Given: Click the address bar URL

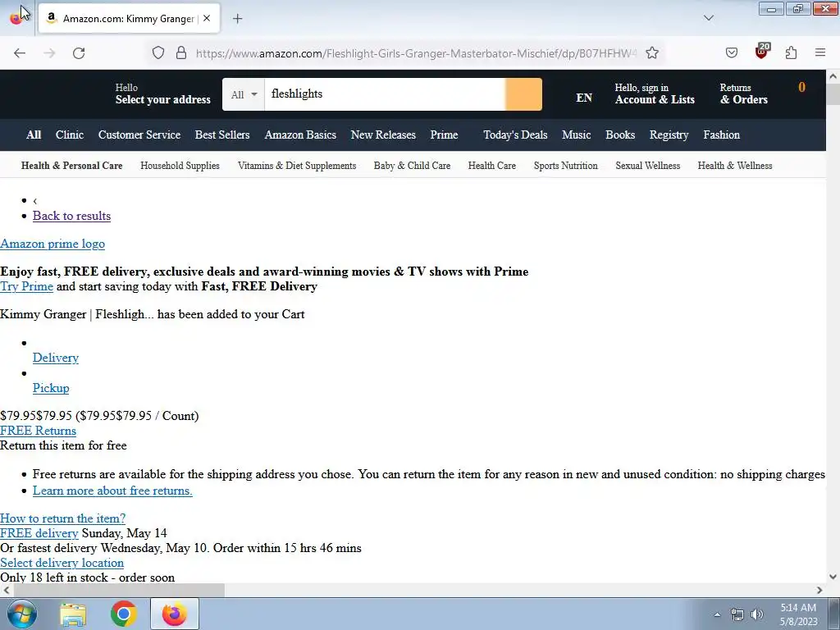Looking at the screenshot, I should [417, 53].
